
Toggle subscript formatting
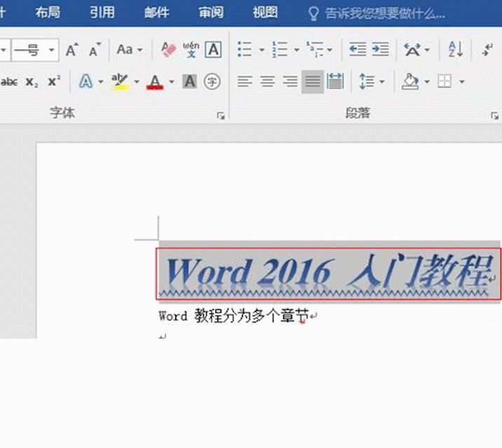[x=32, y=81]
